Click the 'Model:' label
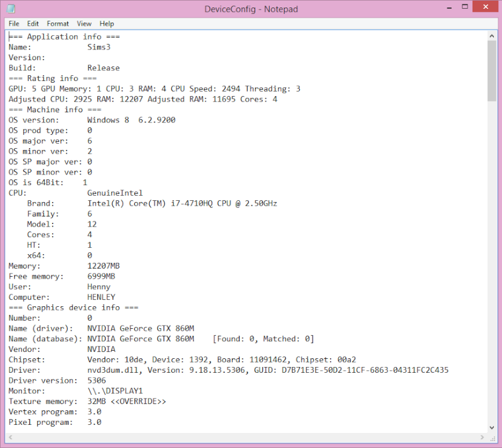The height and width of the screenshot is (448, 502). click(41, 224)
